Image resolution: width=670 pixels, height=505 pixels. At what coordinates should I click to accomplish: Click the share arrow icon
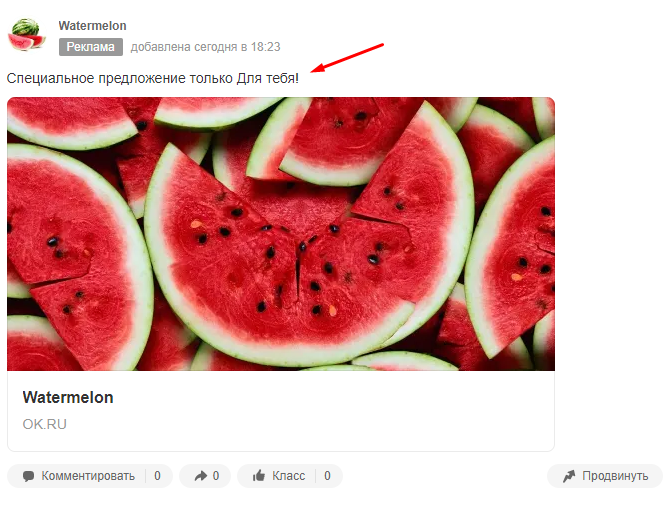coord(200,476)
